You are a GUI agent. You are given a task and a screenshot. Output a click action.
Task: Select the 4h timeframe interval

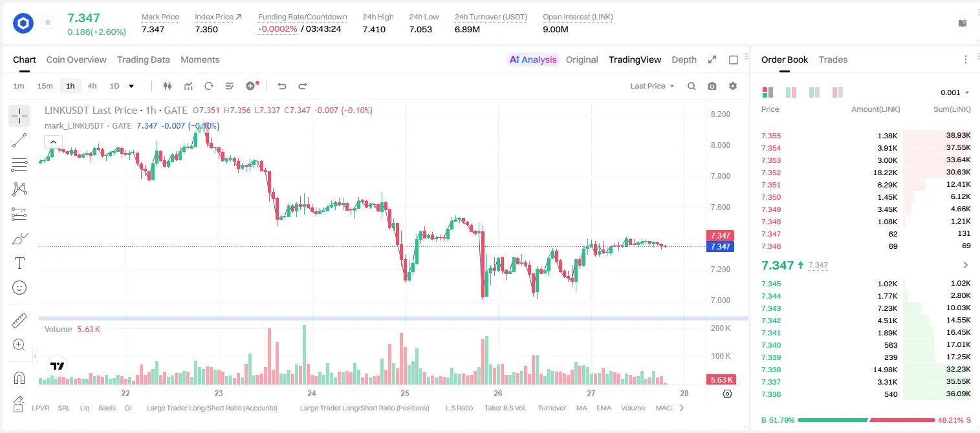92,86
